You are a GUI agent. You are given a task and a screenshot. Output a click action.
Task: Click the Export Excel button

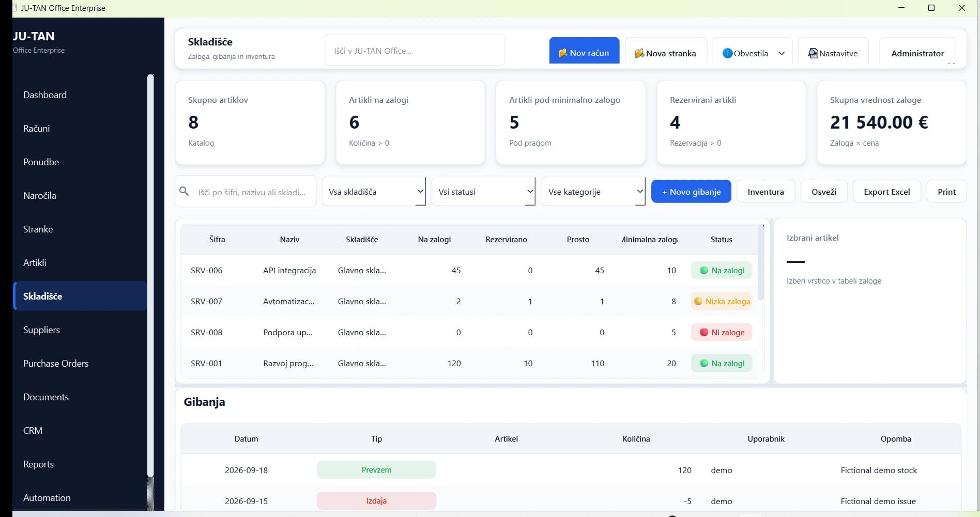coord(886,192)
